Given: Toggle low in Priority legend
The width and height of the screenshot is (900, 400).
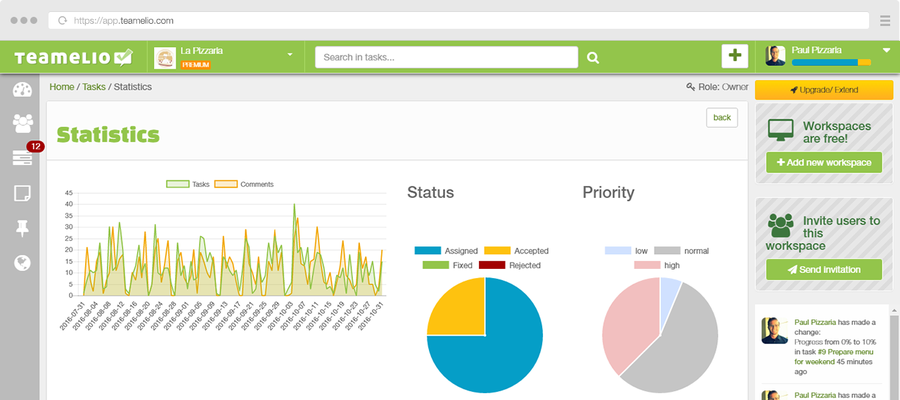Looking at the screenshot, I should pos(626,251).
